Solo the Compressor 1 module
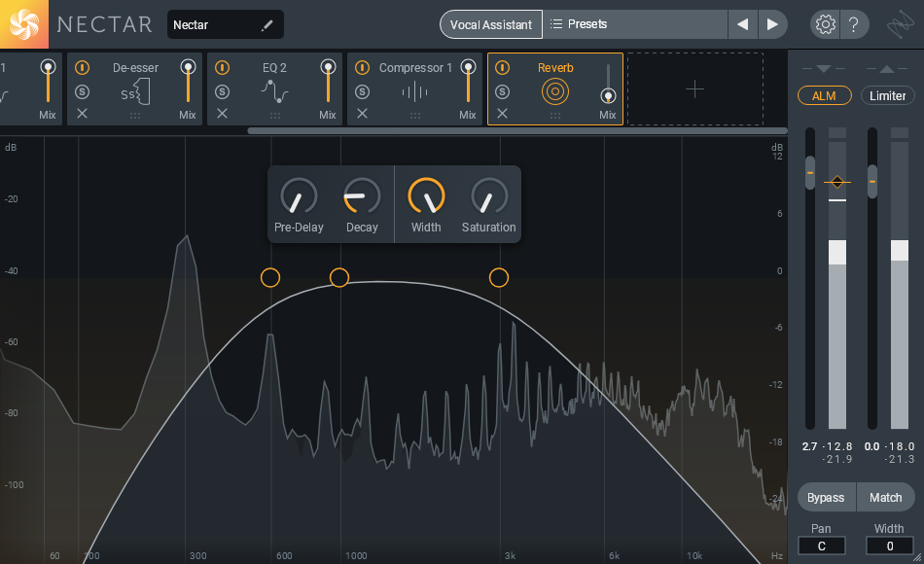Viewport: 924px width, 564px height. 363,91
